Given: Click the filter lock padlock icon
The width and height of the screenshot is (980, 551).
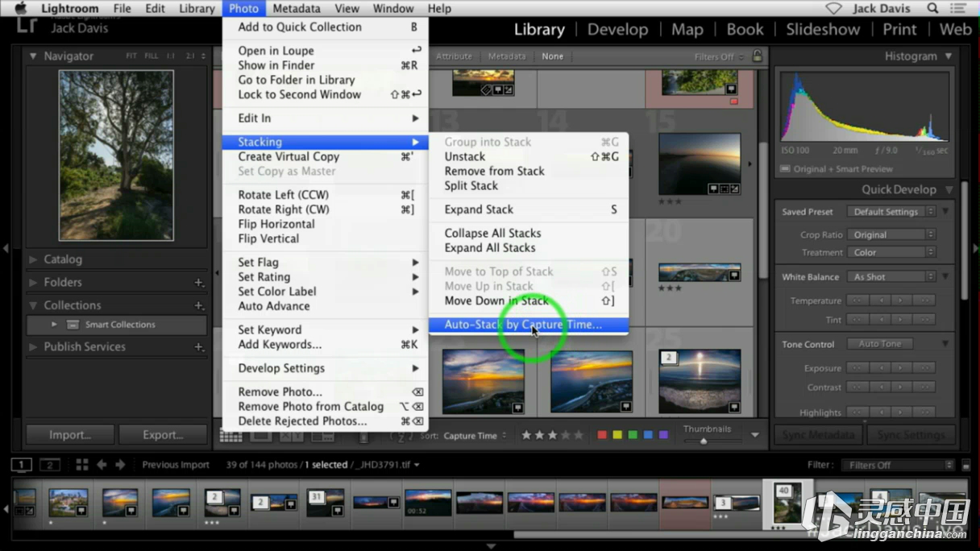Looking at the screenshot, I should (x=757, y=56).
